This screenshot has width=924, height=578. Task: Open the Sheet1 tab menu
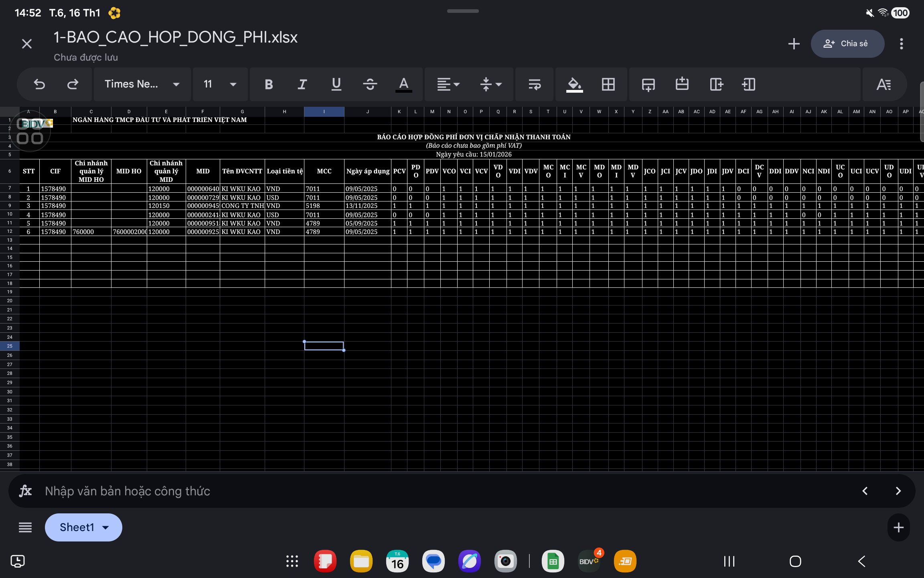pyautogui.click(x=83, y=527)
